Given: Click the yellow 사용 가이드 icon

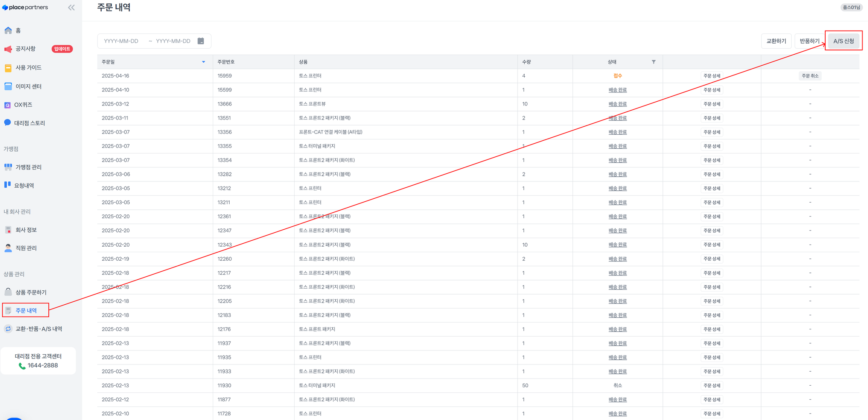Looking at the screenshot, I should pos(8,68).
